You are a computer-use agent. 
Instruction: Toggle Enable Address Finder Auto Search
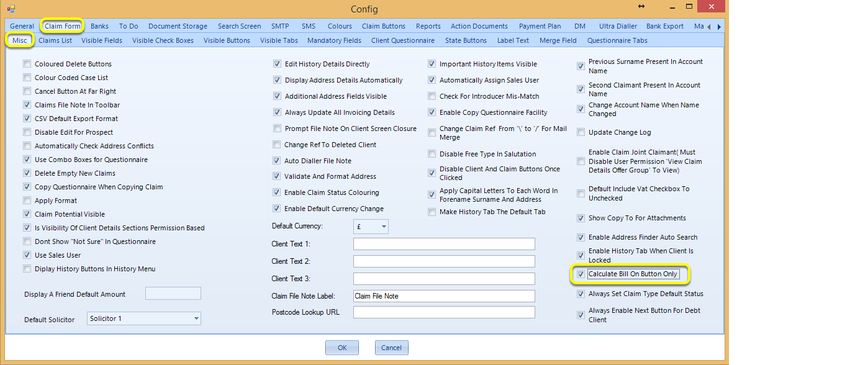coord(581,237)
